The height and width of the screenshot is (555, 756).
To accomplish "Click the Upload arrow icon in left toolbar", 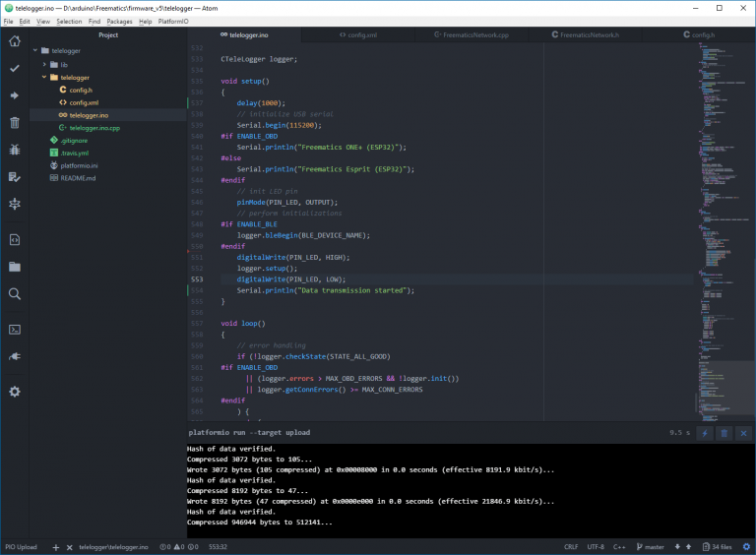I will coord(14,95).
